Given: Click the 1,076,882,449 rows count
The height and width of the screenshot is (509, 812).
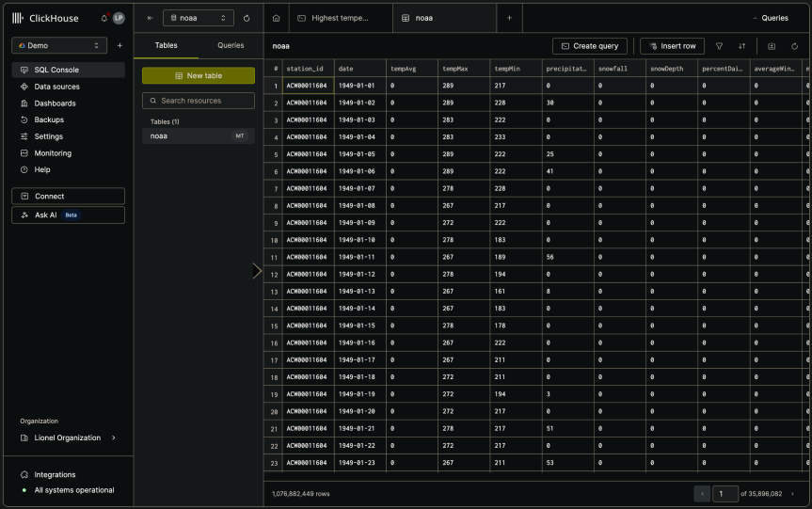Looking at the screenshot, I should coord(301,494).
